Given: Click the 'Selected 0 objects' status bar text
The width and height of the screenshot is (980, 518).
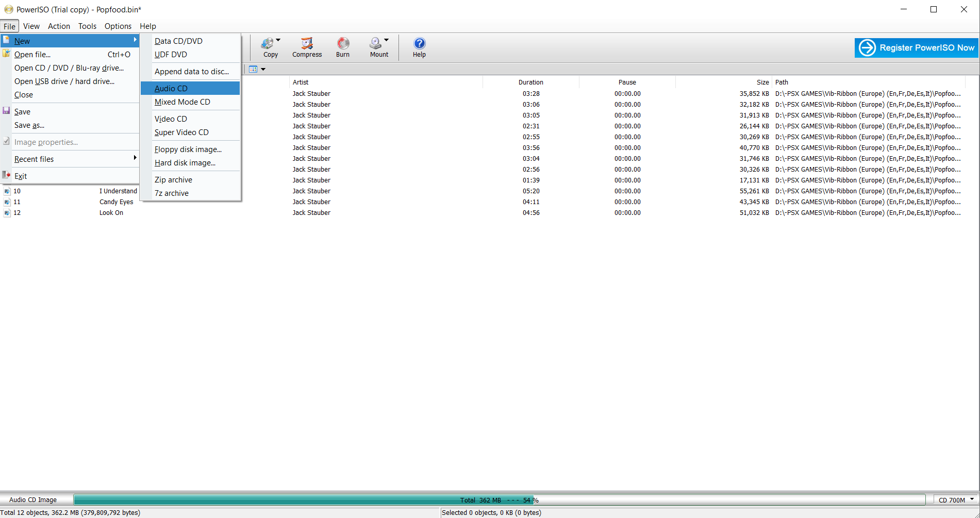Looking at the screenshot, I should coord(492,513).
